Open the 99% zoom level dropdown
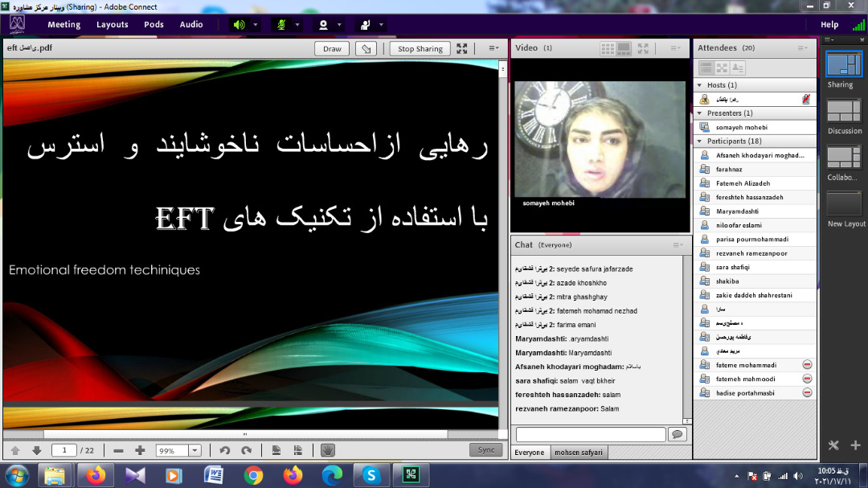868x488 pixels. tap(194, 451)
